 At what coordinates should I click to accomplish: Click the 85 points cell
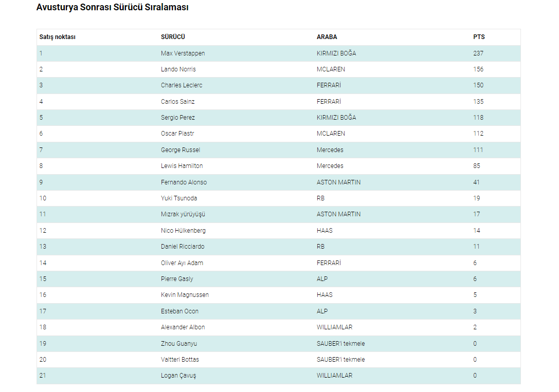point(477,166)
